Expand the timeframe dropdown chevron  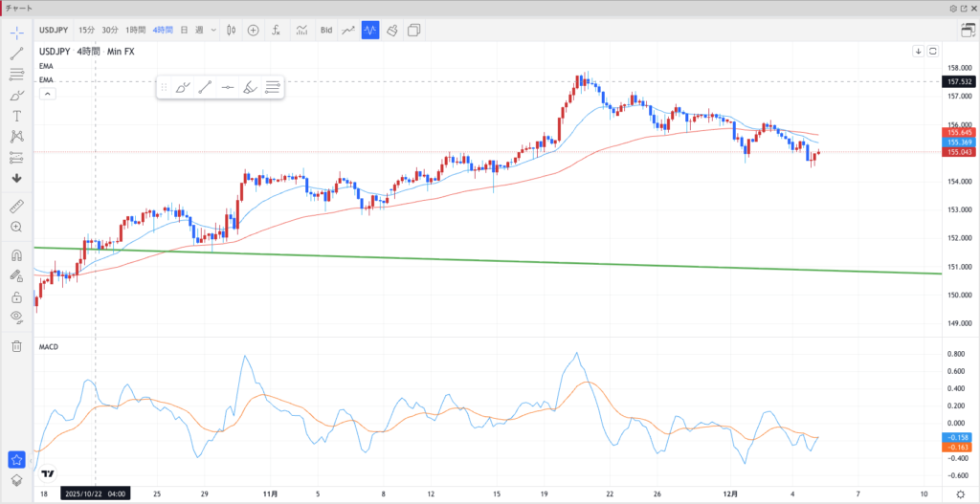tap(212, 30)
